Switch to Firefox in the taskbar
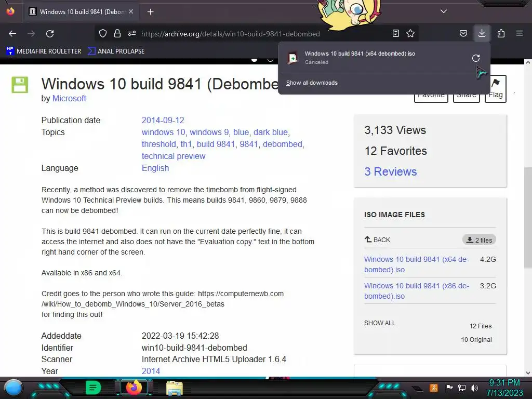 click(x=134, y=388)
